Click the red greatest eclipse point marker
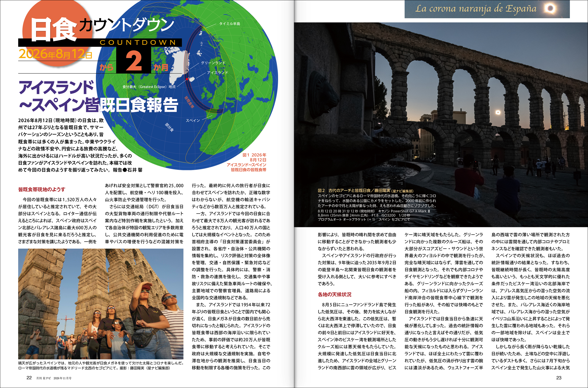 point(187,79)
